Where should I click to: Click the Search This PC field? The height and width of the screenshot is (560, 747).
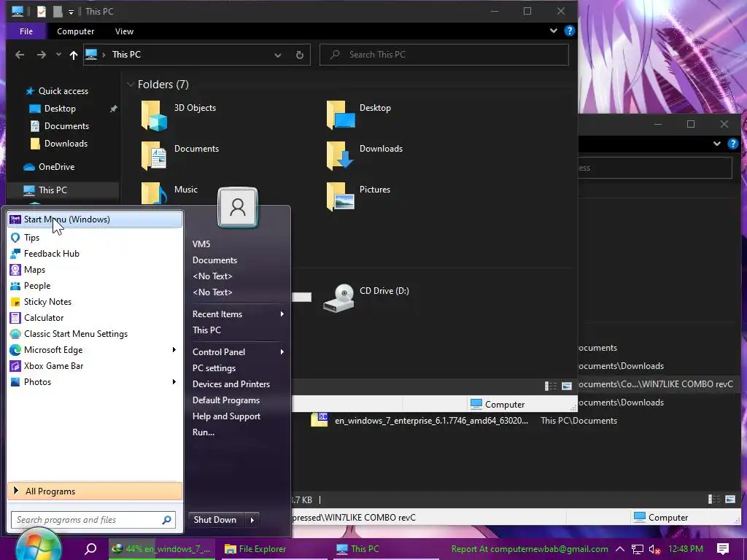(444, 55)
